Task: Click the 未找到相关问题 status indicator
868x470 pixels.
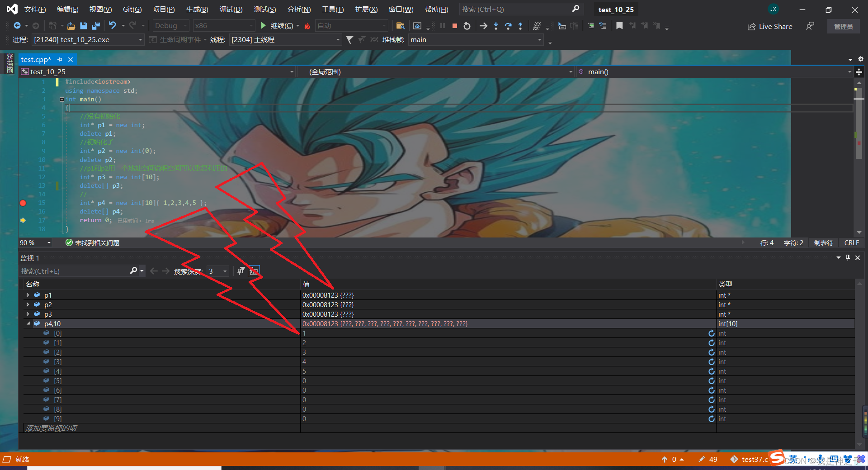Action: click(x=93, y=243)
